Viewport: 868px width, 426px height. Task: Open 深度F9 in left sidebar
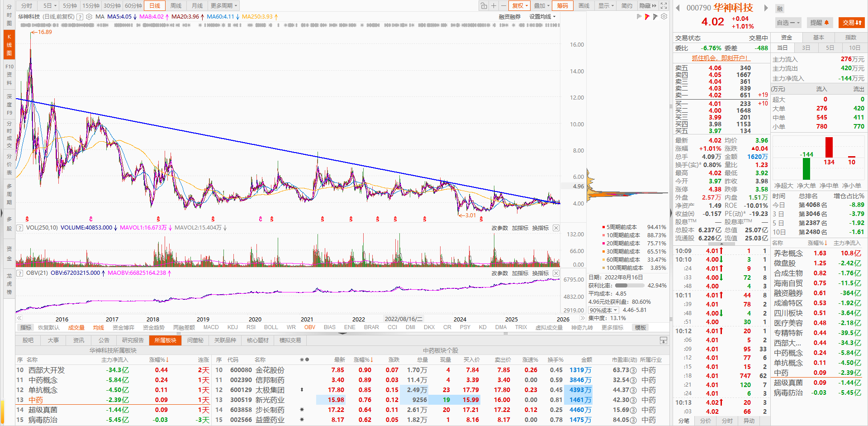[x=9, y=105]
